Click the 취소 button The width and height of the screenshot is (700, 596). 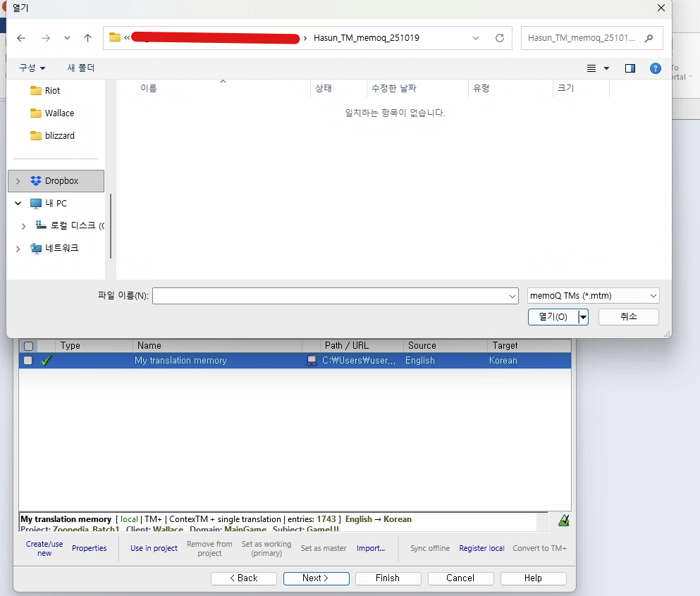pyautogui.click(x=628, y=317)
